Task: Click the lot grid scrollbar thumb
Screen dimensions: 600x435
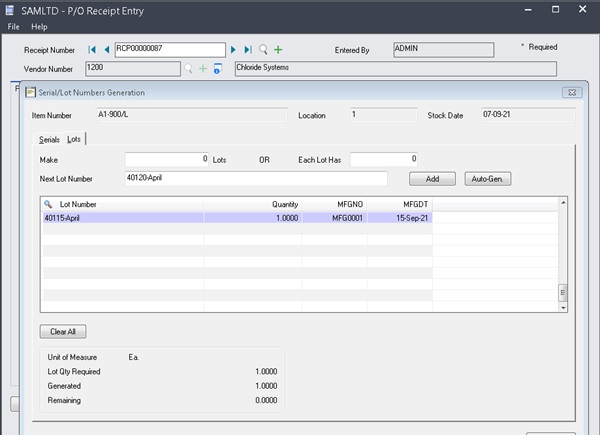Action: [562, 293]
